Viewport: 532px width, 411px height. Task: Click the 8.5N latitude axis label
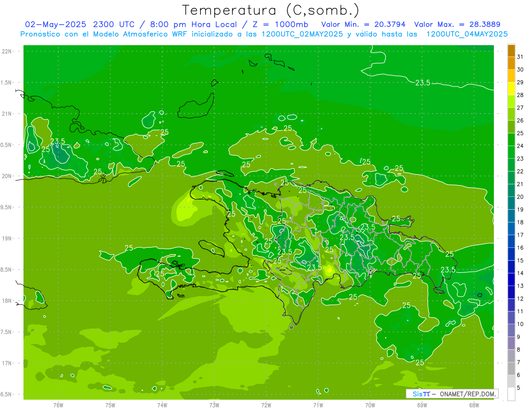click(7, 270)
